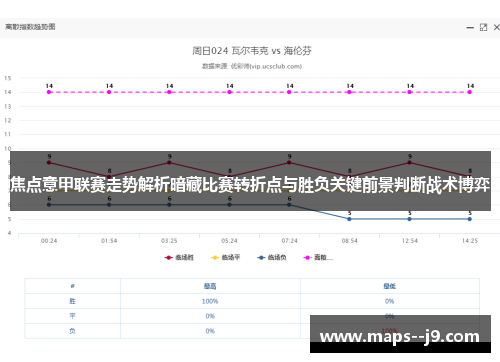500x362 pixels.
Task: Select magenta data point 14 at 03:25
Action: 169,92
